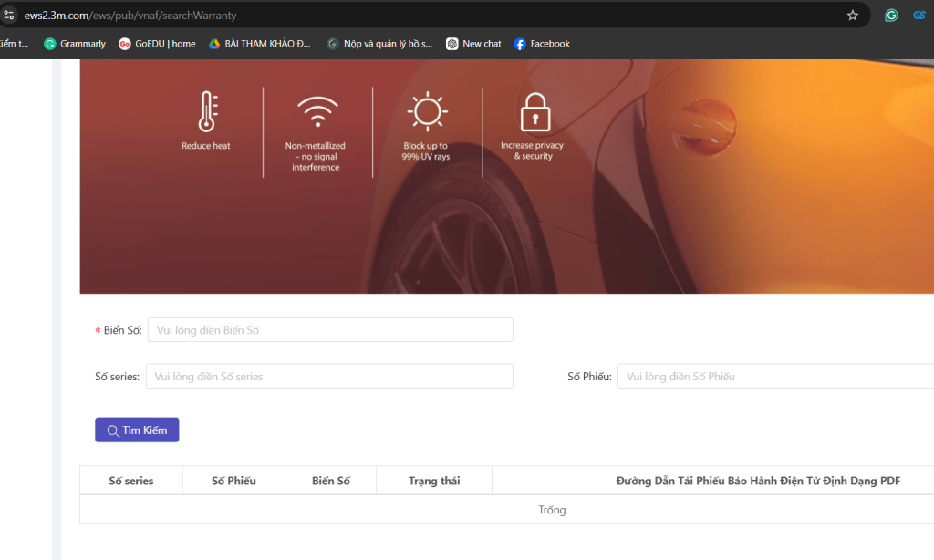
Task: Open the BÀI THAM KHẢO bookmark
Action: click(x=260, y=44)
